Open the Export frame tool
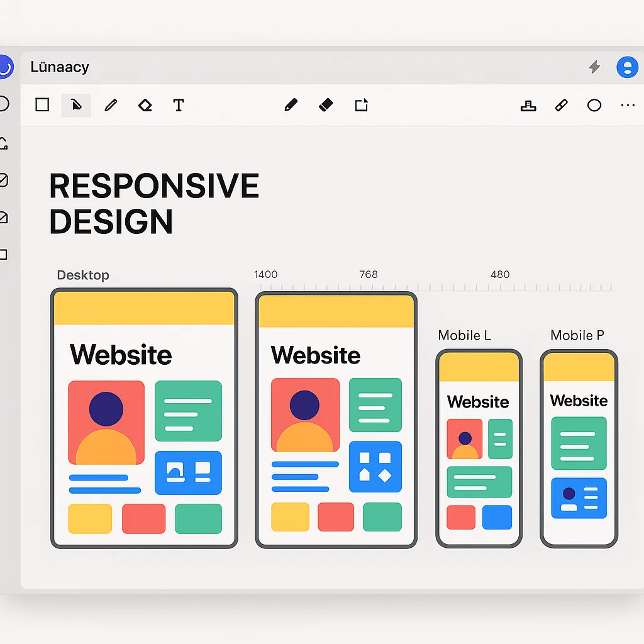The height and width of the screenshot is (644, 644). point(362,105)
